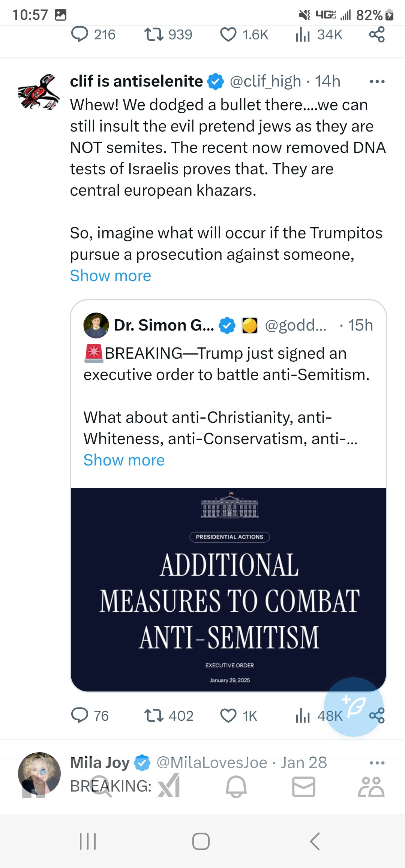Open Mila Joy's profile name
Image resolution: width=405 pixels, height=868 pixels.
tap(100, 762)
